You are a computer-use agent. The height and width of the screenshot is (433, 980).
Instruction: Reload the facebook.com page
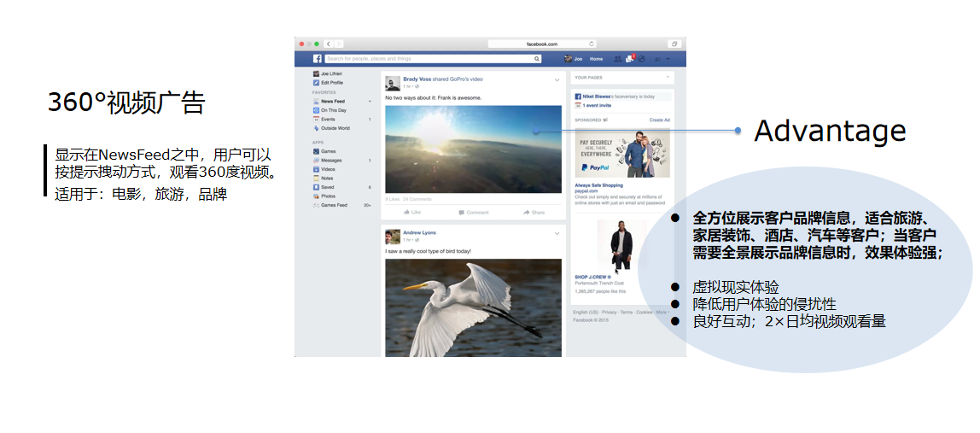click(591, 44)
